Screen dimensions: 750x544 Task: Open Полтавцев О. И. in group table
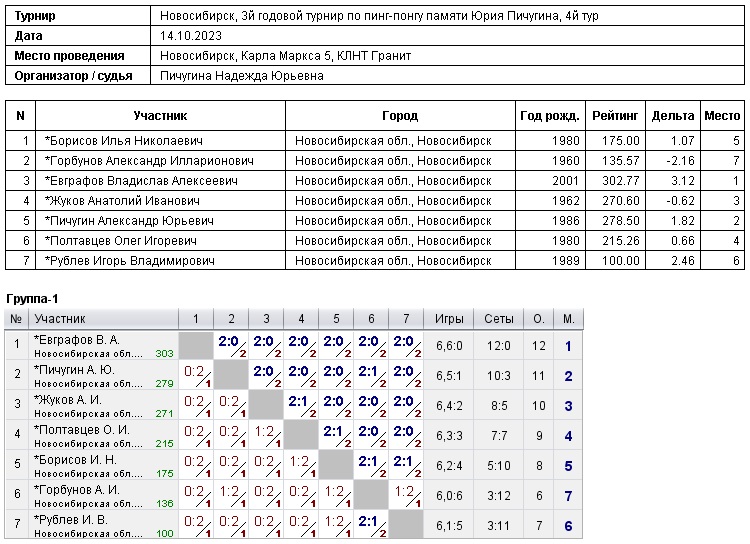tap(82, 429)
